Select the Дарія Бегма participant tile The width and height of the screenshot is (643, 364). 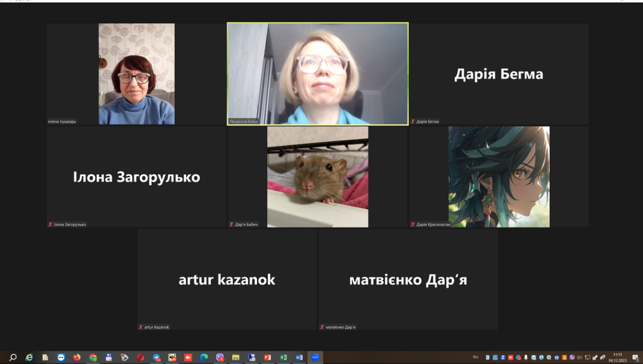[499, 74]
